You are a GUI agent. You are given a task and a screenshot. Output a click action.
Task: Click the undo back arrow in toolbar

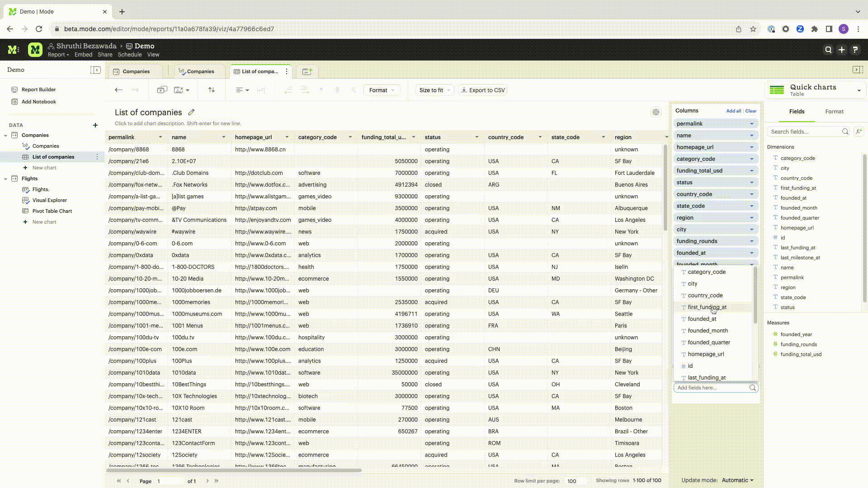pyautogui.click(x=118, y=90)
